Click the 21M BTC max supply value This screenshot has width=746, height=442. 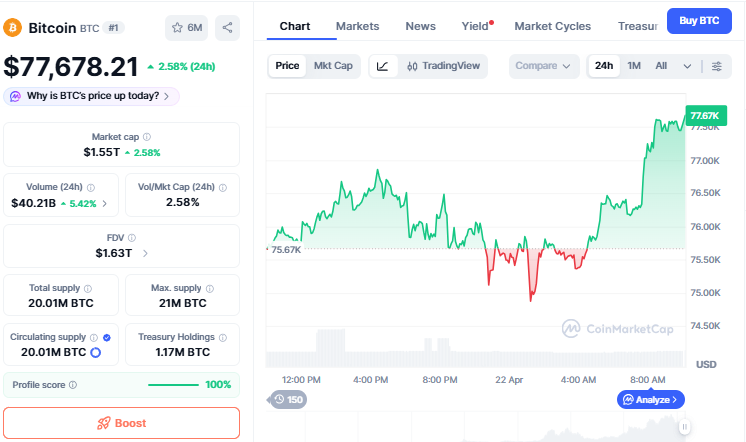coord(183,304)
